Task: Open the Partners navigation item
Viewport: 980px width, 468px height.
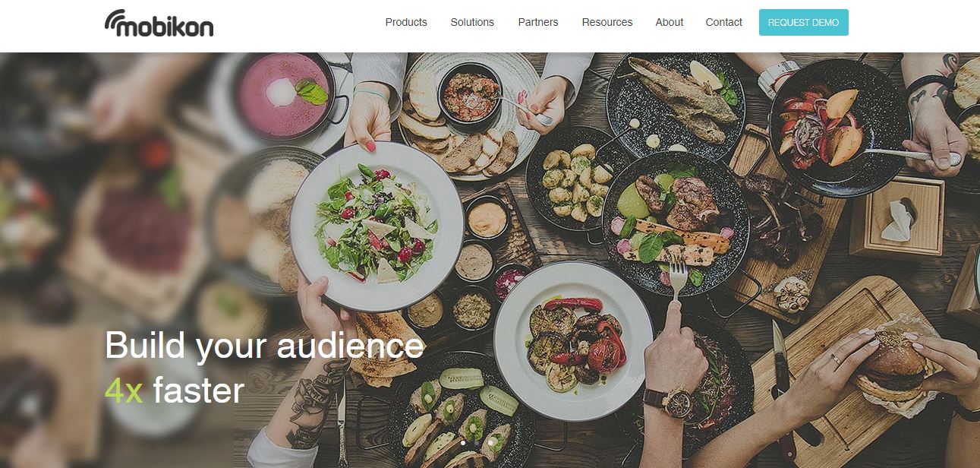Action: 538,22
